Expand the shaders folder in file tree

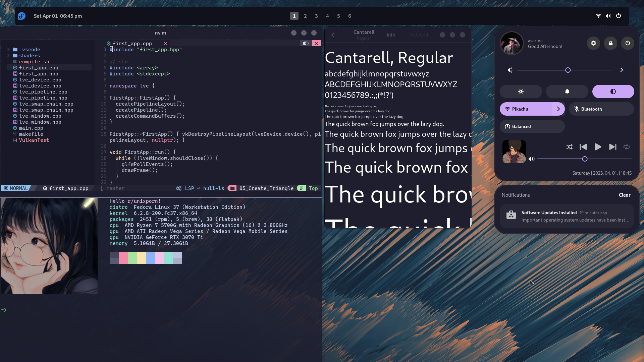pos(29,56)
